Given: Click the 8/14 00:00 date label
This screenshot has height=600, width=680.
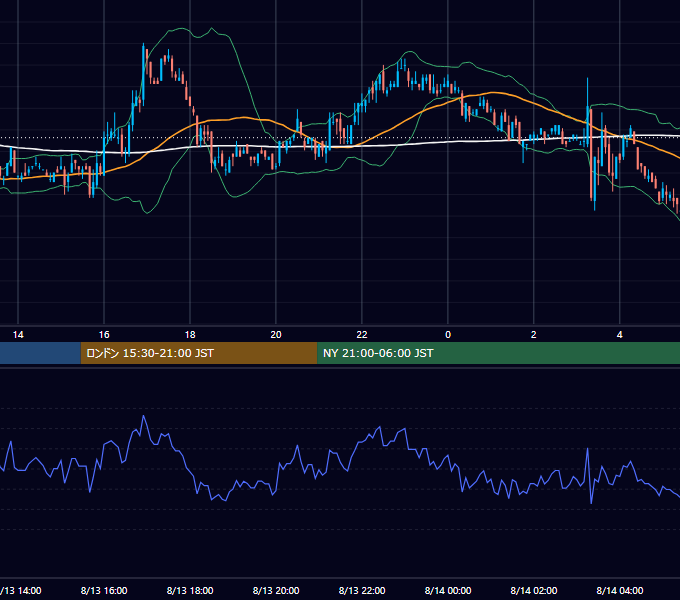Looking at the screenshot, I should (x=448, y=590).
